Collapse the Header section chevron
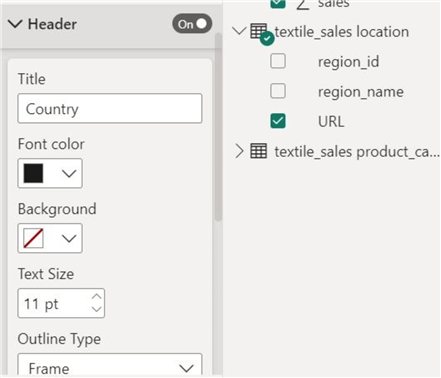The height and width of the screenshot is (378, 441). (15, 24)
